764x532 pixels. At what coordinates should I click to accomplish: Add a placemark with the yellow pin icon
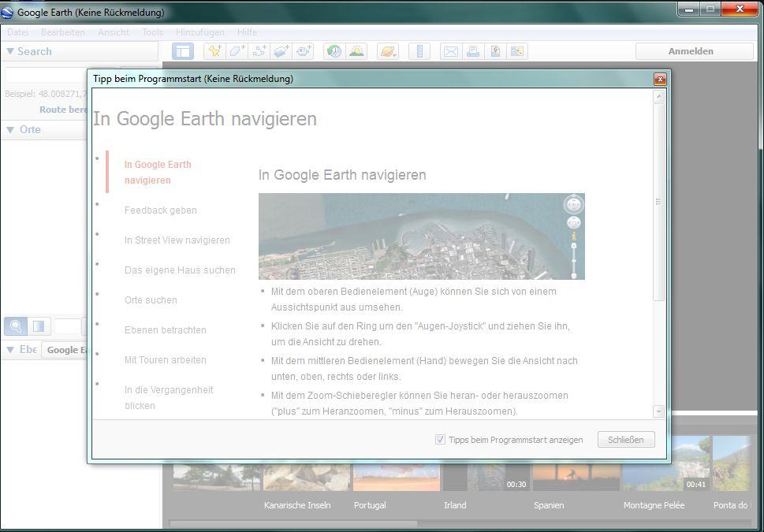(214, 51)
